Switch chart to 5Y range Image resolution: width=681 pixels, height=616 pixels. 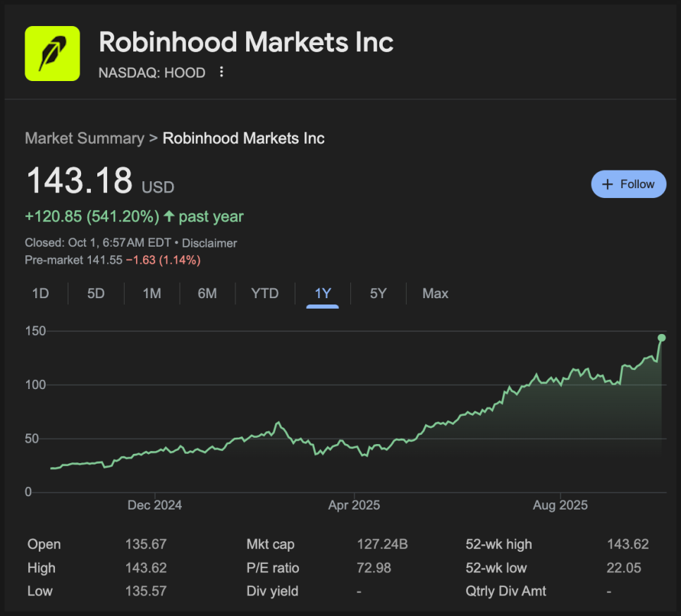click(379, 294)
